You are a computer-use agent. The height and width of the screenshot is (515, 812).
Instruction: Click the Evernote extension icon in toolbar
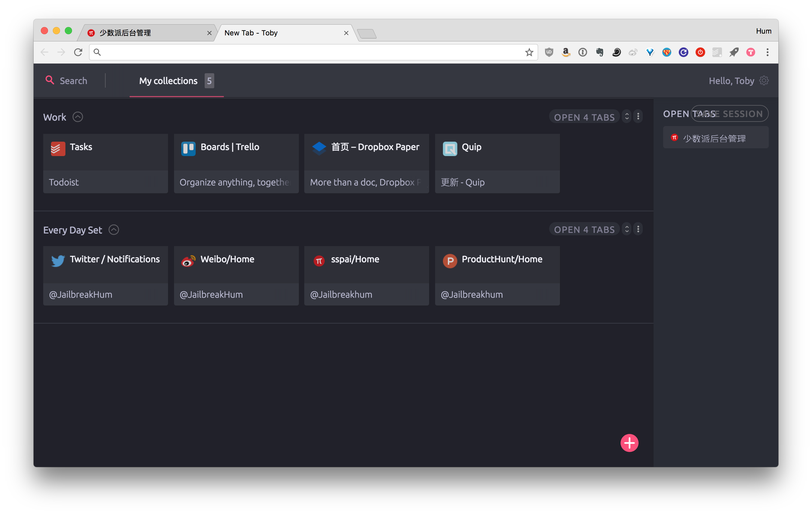(x=600, y=52)
